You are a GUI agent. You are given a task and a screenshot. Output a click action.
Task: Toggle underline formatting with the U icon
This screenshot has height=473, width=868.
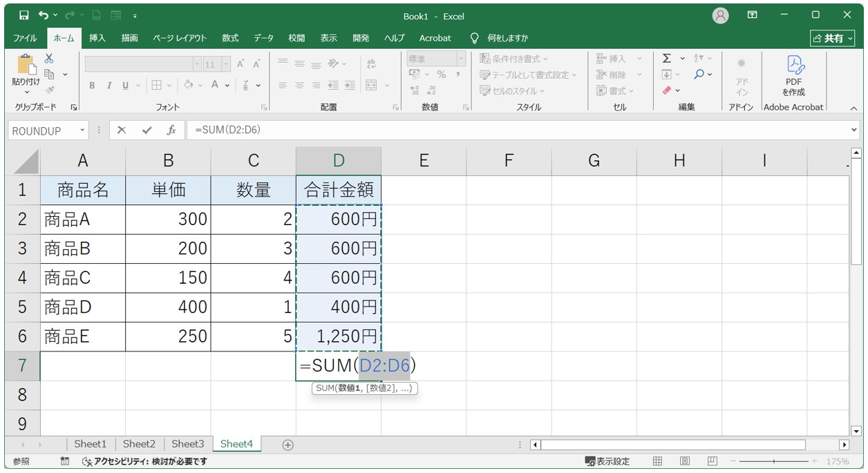125,85
